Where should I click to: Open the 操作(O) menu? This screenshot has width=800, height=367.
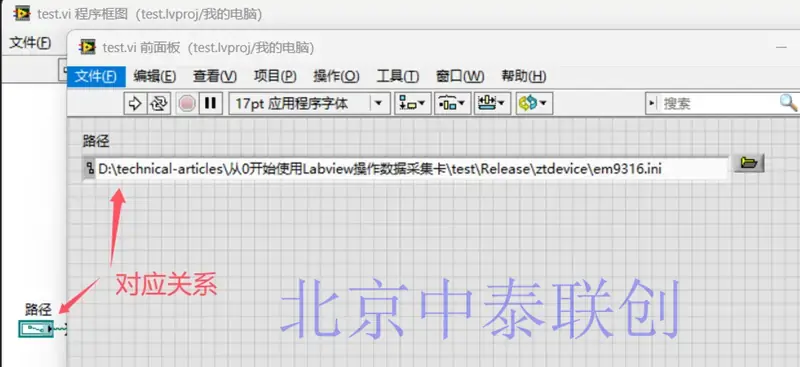click(336, 77)
